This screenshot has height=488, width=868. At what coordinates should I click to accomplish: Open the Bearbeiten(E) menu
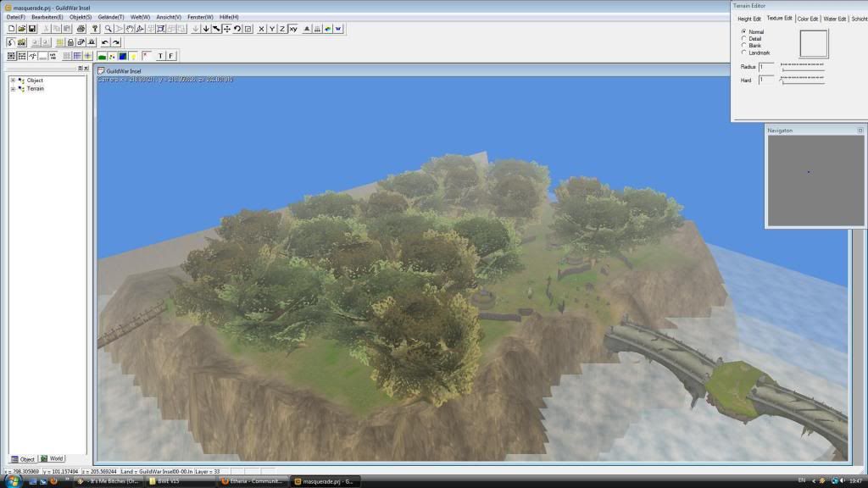click(47, 17)
